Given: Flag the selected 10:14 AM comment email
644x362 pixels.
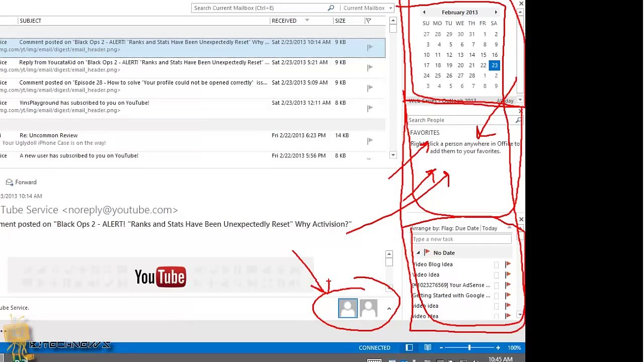Looking at the screenshot, I should tap(370, 47).
